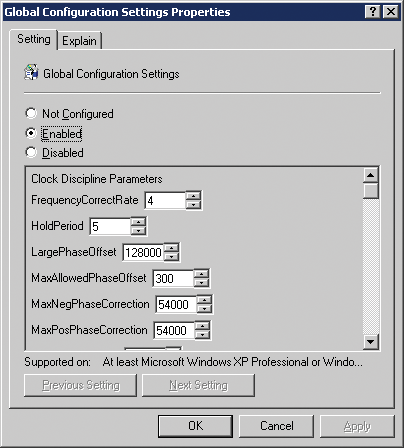
Task: Decrease HoldPeriod with the down arrow
Action: 138,231
